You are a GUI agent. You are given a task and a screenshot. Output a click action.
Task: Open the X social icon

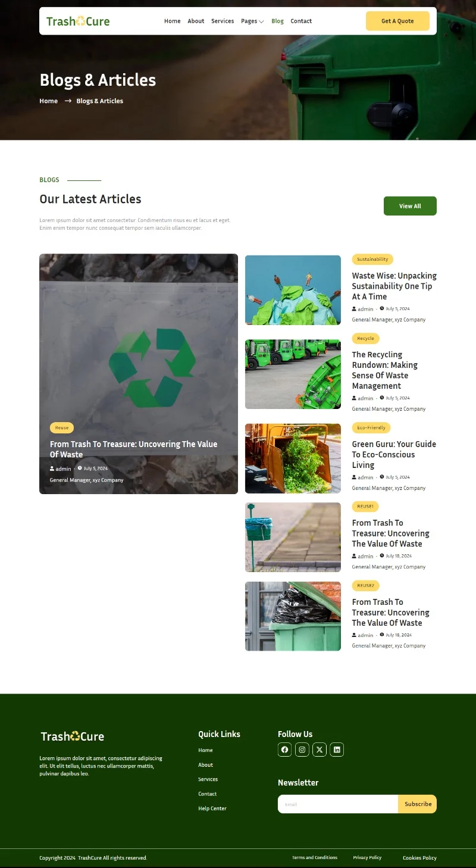tap(320, 750)
